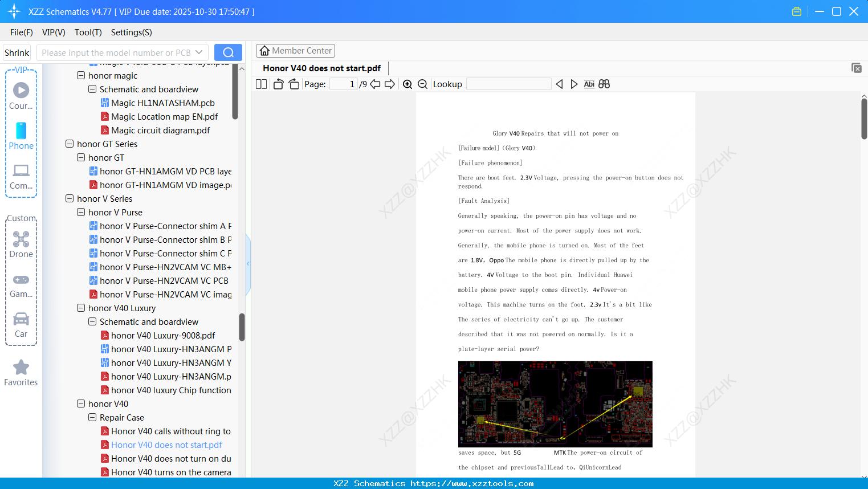
Task: Find next lookup match
Action: [574, 84]
